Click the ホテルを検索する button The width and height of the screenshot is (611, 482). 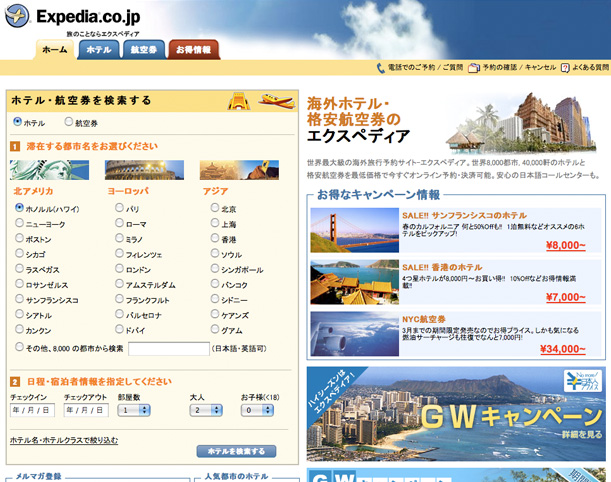tap(237, 451)
